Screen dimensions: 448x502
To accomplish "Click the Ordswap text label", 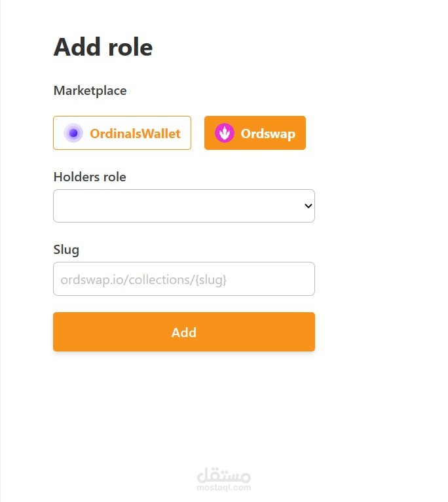I will [x=268, y=134].
